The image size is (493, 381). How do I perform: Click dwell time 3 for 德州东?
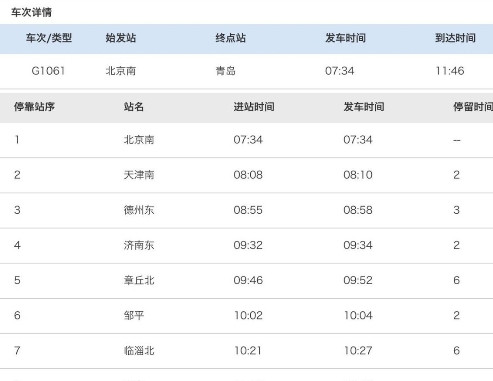457,210
